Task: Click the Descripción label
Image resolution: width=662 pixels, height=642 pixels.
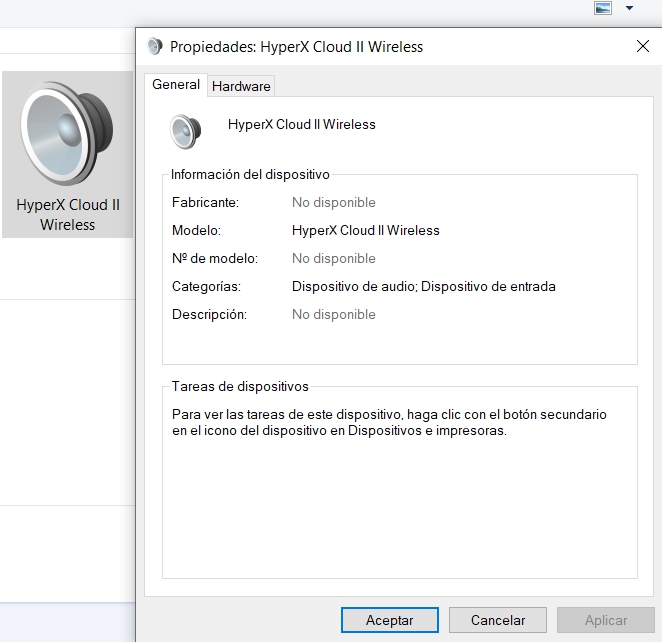Action: click(x=209, y=314)
